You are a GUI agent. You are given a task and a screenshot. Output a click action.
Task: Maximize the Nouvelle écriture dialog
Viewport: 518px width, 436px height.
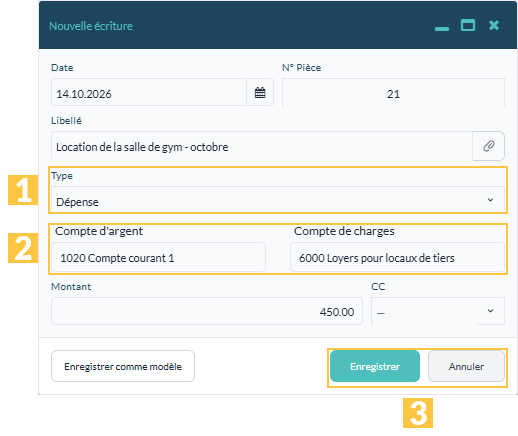click(468, 25)
